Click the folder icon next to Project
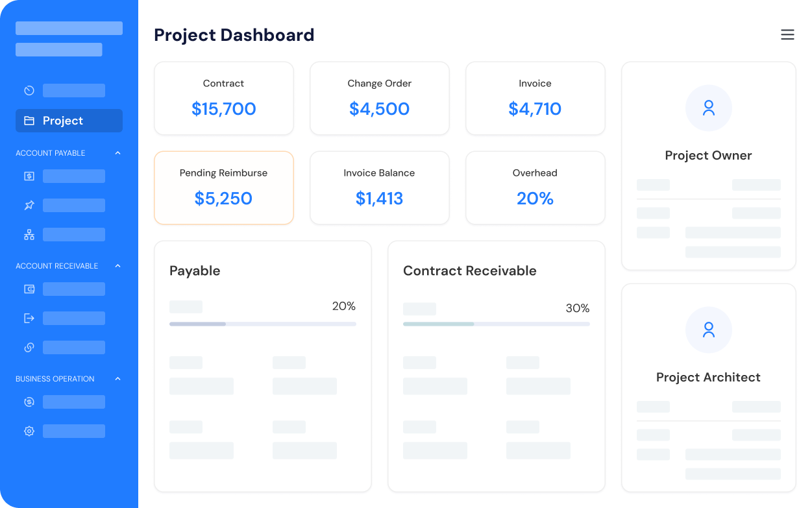Image resolution: width=812 pixels, height=508 pixels. [29, 120]
